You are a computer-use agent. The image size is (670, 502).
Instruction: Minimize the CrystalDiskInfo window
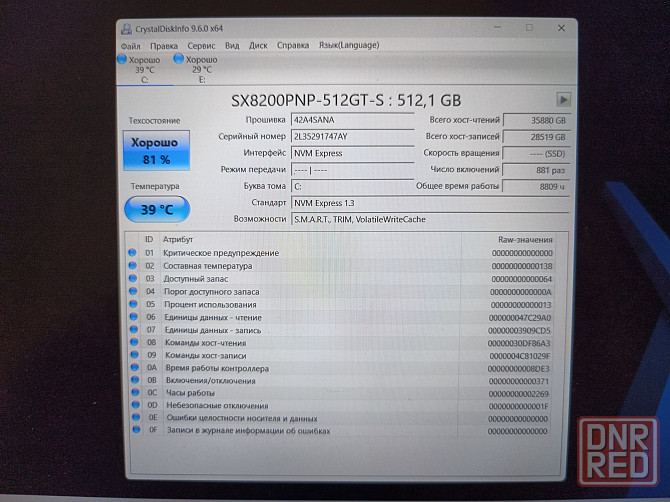coord(497,27)
